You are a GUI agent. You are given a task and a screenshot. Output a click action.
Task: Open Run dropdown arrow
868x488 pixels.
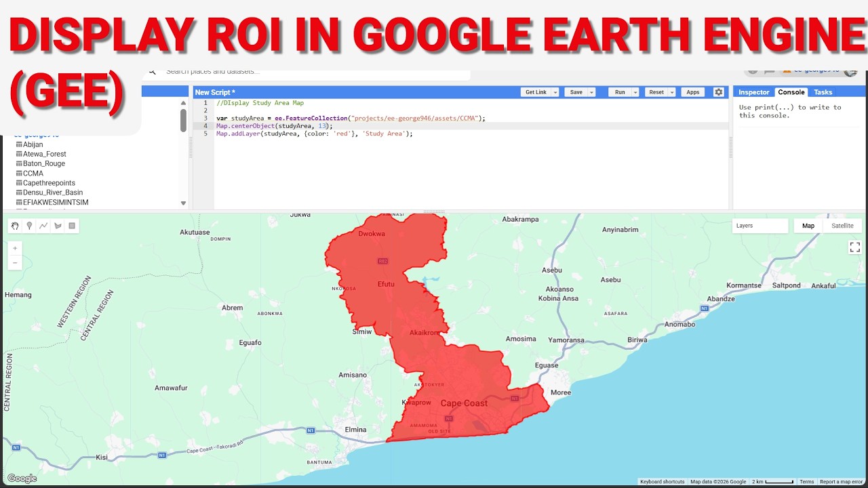[x=635, y=92]
